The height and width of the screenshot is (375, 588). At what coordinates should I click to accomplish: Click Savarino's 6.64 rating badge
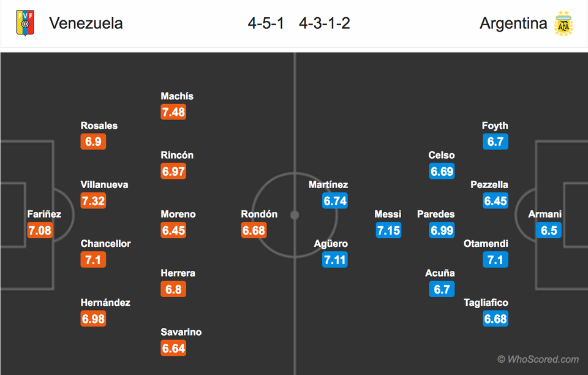pos(173,349)
